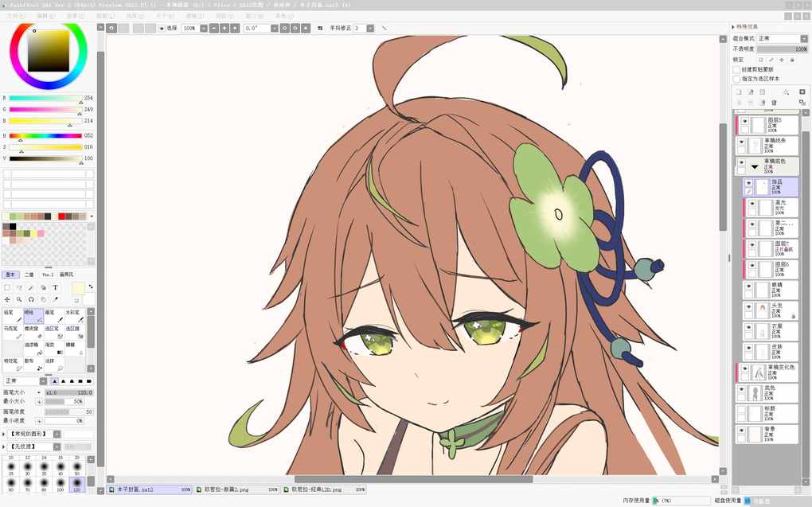This screenshot has width=812, height=507.
Task: Toggle the 选择 checkbox in top toolbar
Action: (x=162, y=28)
